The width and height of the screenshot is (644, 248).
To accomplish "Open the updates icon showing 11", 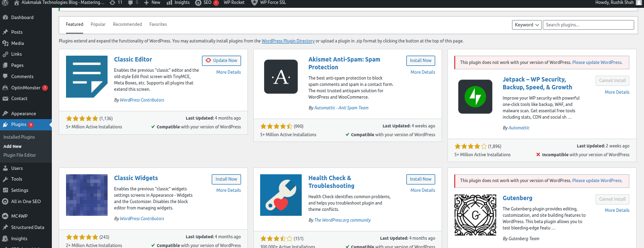I will (113, 2).
